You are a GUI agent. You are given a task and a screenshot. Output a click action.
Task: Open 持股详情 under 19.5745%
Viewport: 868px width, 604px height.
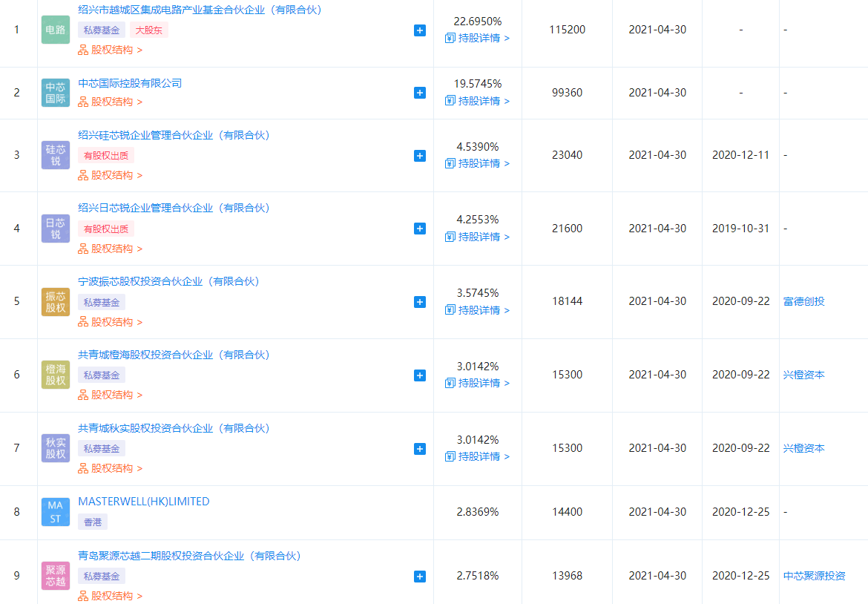477,101
